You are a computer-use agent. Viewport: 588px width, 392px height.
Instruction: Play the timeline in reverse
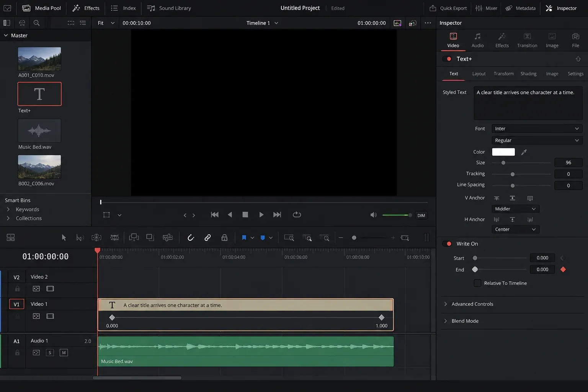click(230, 215)
